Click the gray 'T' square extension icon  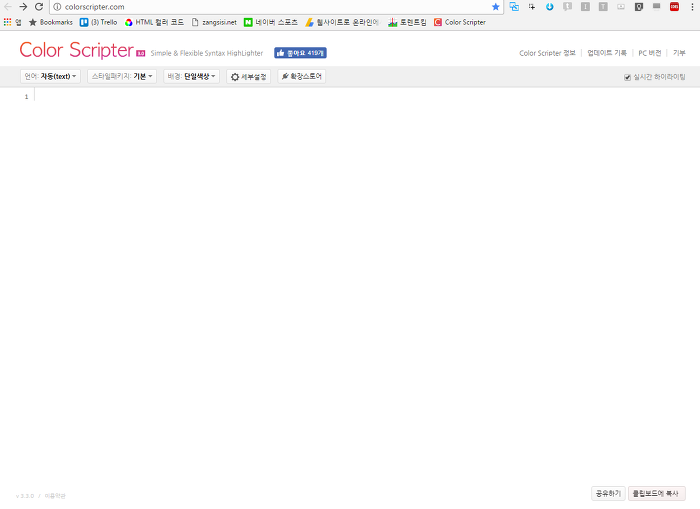click(603, 7)
